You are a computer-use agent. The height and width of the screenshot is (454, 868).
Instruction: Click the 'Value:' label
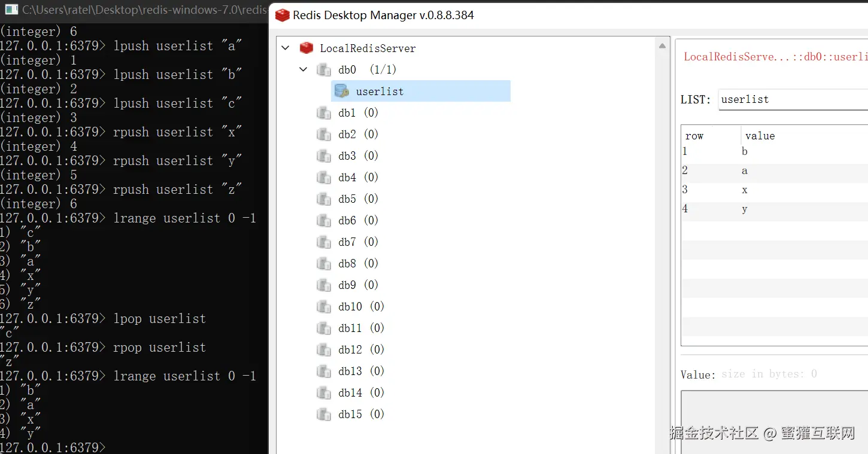698,375
